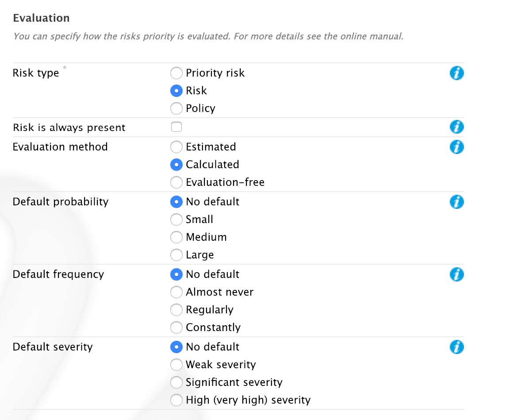Image resolution: width=506 pixels, height=420 pixels.
Task: Set default frequency to Almost never
Action: pos(176,292)
